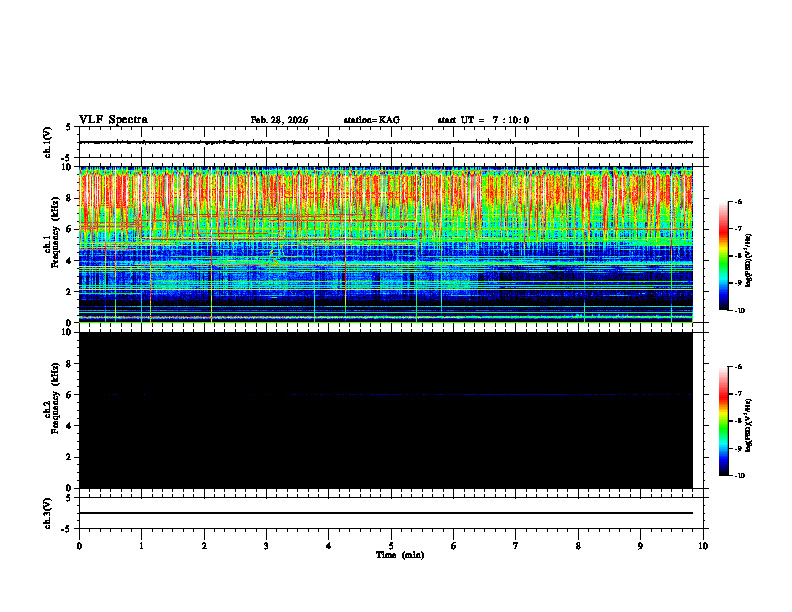792x612 pixels.
Task: Click the 'VLF Spectra' title text
Action: pyautogui.click(x=113, y=120)
